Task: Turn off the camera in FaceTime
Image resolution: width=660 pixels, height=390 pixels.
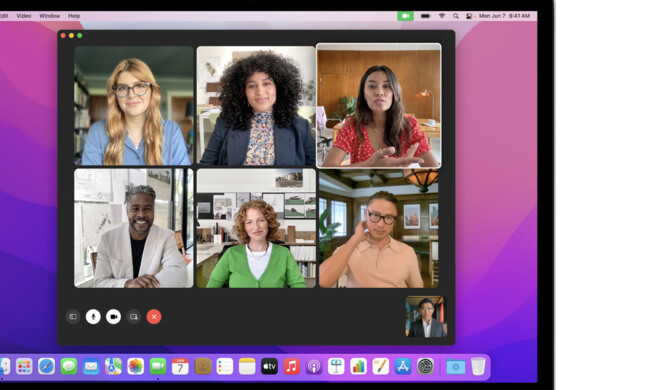Action: tap(113, 317)
